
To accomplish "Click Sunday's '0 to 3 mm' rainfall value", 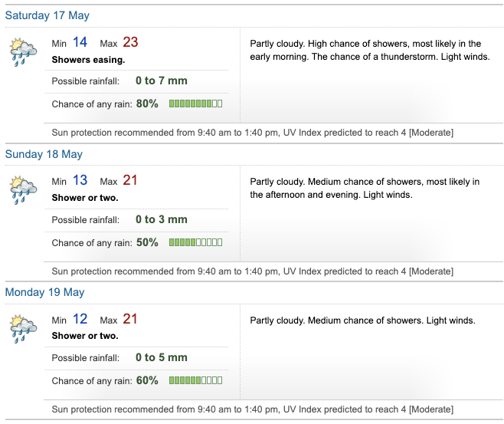I will (x=161, y=219).
